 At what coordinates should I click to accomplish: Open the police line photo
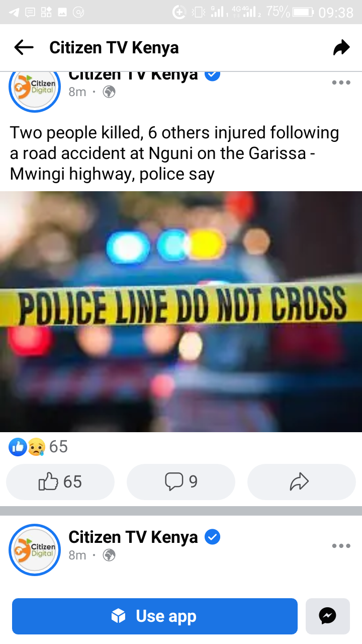[181, 311]
